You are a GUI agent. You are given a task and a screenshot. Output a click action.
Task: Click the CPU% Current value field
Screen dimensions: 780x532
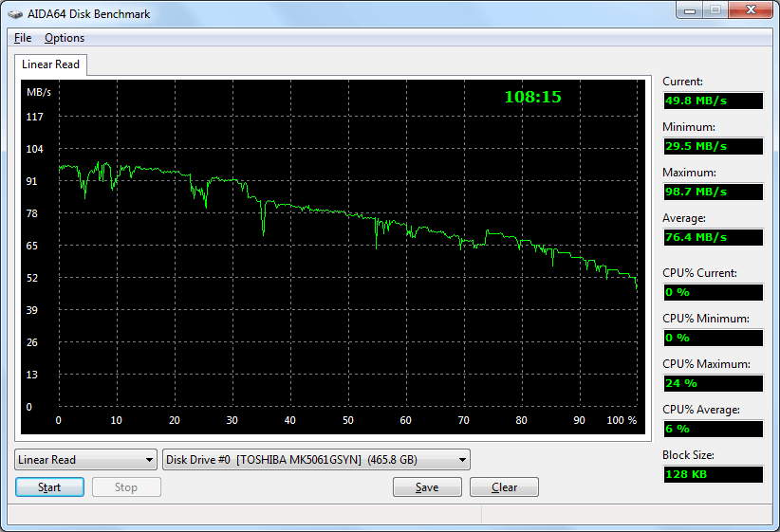[x=714, y=292]
